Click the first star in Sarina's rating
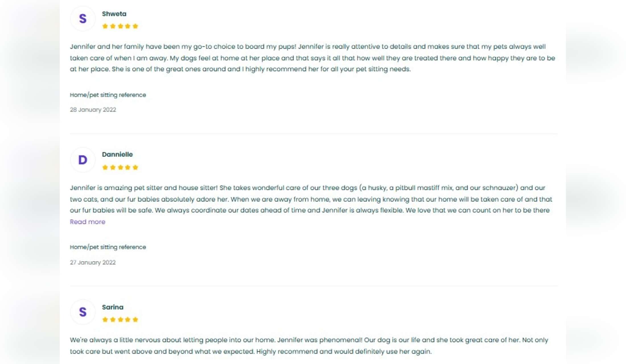Viewport: 626px width, 364px height. [105, 319]
